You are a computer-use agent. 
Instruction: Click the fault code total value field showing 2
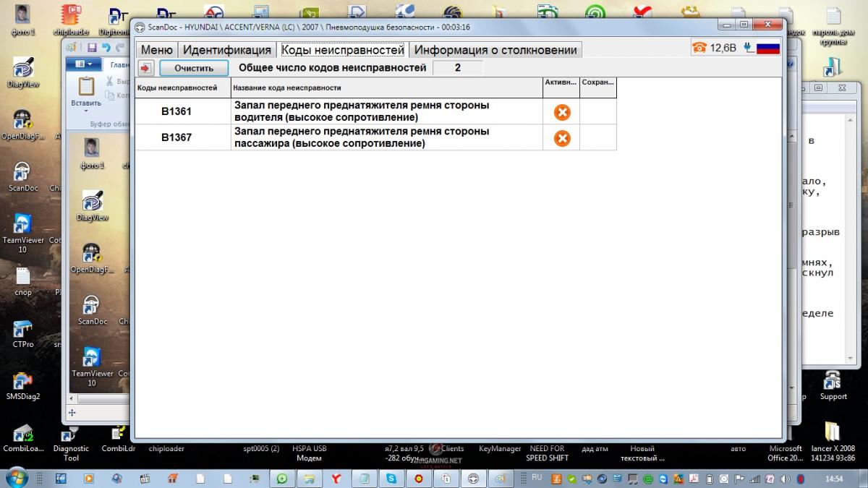point(457,68)
